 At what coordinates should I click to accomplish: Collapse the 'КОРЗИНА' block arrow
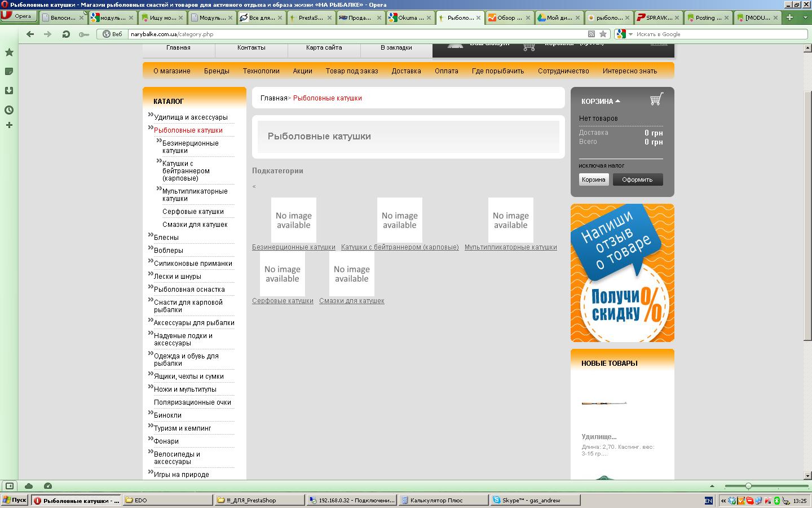(617, 101)
